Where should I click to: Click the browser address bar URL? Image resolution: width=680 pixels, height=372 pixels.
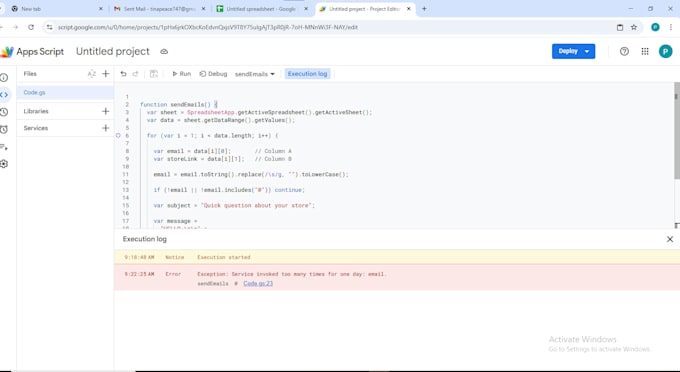[208, 27]
